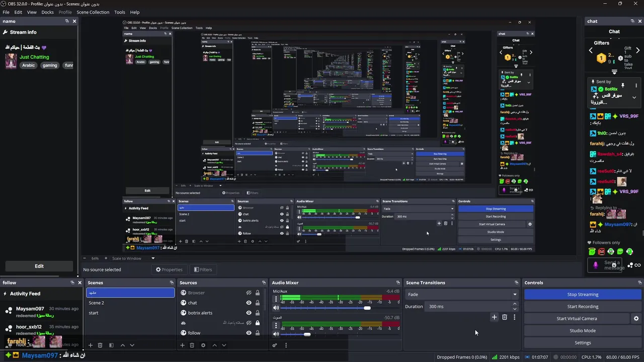The width and height of the screenshot is (644, 362).
Task: Hide the chat source with its eye icon
Action: (249, 303)
